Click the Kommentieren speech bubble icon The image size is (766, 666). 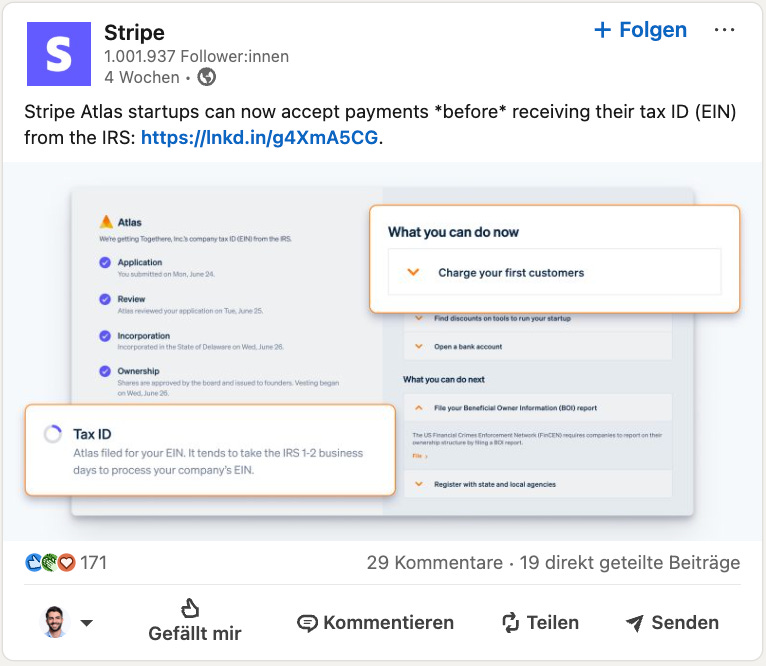coord(307,623)
